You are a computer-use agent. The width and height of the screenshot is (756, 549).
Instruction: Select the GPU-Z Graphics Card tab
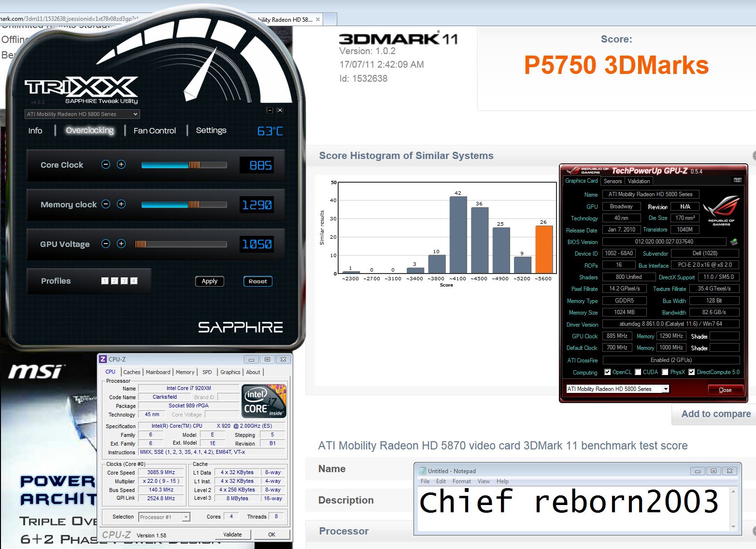[582, 181]
